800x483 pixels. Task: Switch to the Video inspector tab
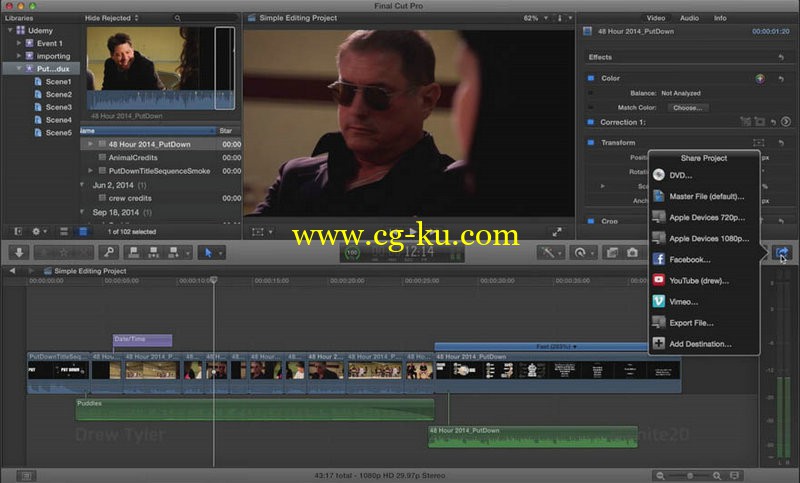pos(656,18)
